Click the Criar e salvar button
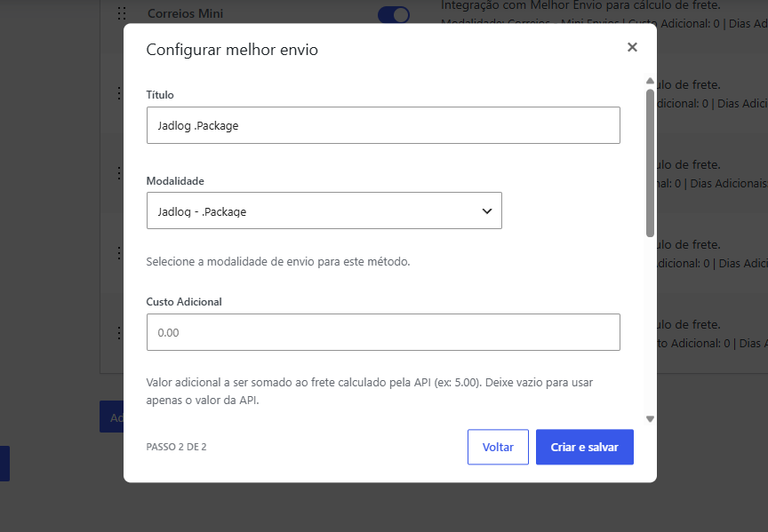This screenshot has width=768, height=532. [584, 447]
